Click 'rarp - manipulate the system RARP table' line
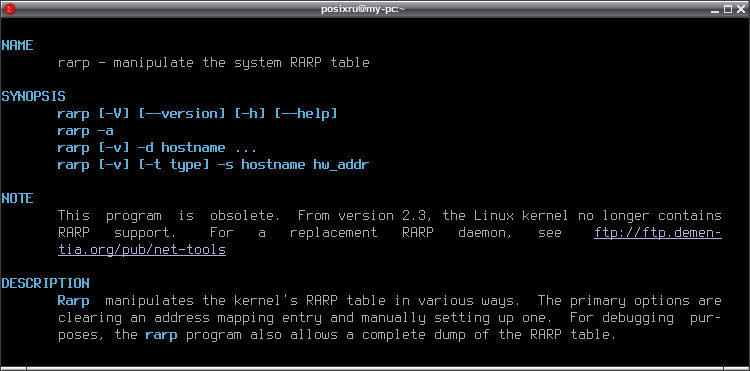750x371 pixels. (213, 63)
